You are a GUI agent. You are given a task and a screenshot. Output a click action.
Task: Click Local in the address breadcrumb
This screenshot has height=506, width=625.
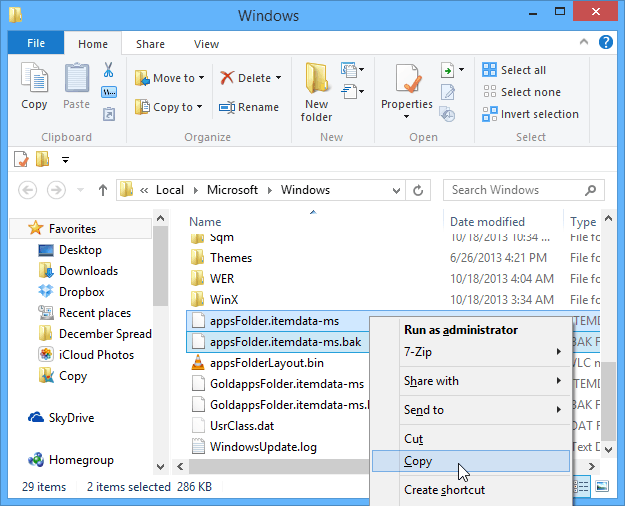[x=170, y=190]
